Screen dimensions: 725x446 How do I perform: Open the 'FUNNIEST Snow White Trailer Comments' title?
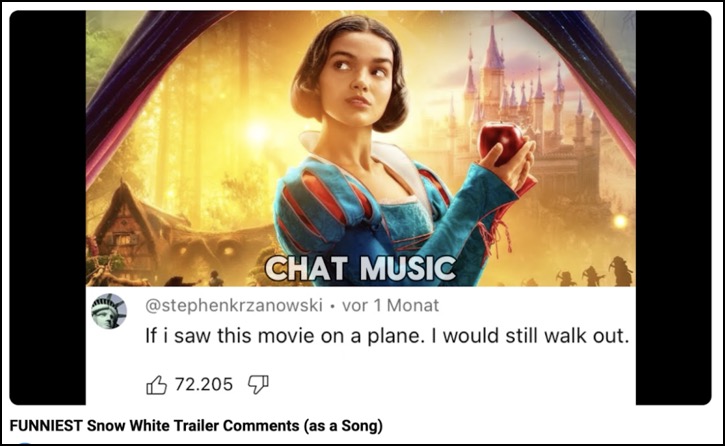pyautogui.click(x=196, y=426)
